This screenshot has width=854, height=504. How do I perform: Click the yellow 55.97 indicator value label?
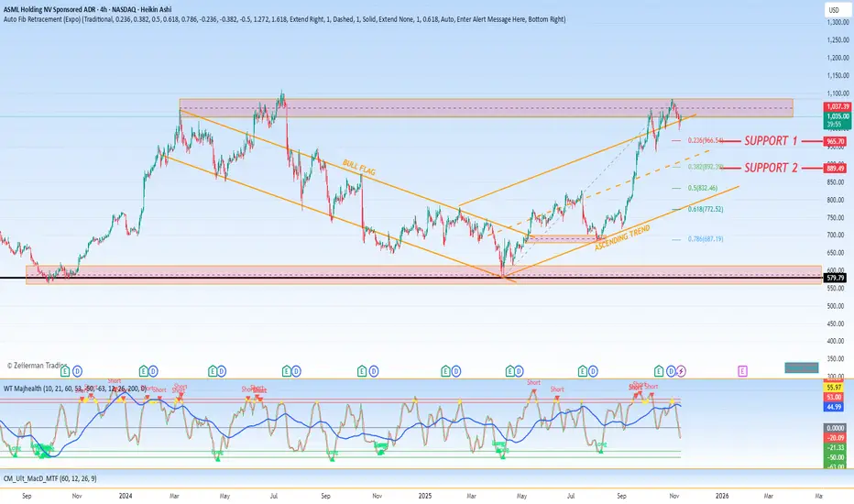(x=834, y=389)
